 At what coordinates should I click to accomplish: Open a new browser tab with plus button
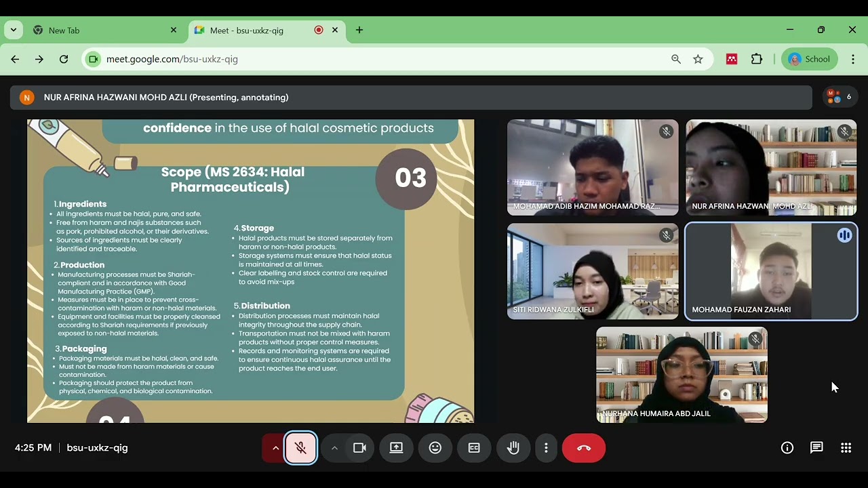pyautogui.click(x=359, y=30)
